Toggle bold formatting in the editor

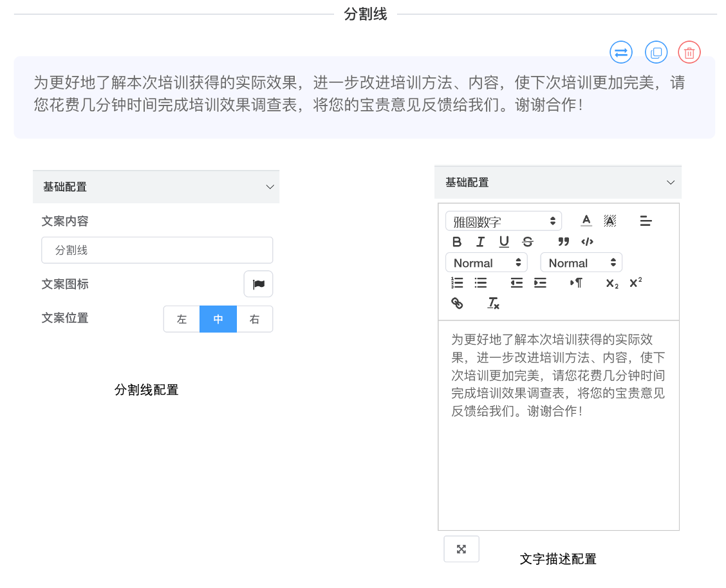pos(457,242)
